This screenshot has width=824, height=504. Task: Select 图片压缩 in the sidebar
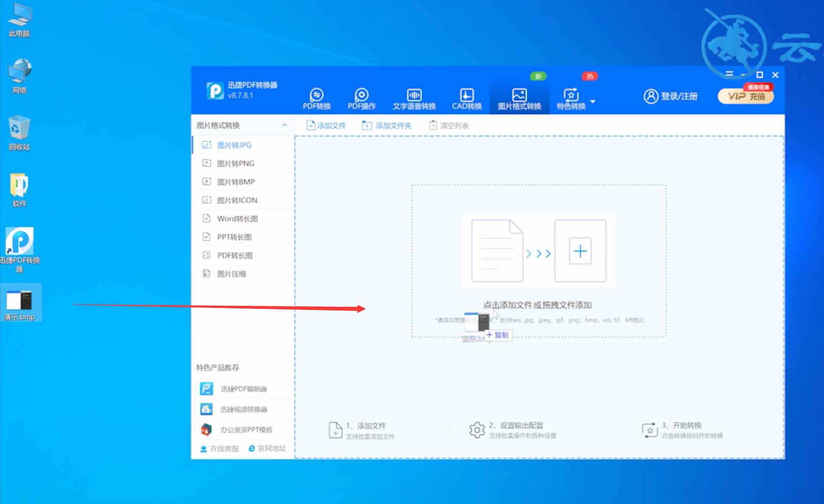(243, 273)
